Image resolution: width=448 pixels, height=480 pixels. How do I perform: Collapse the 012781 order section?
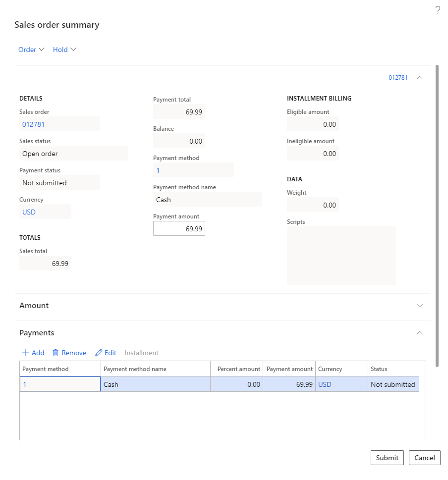pyautogui.click(x=420, y=78)
